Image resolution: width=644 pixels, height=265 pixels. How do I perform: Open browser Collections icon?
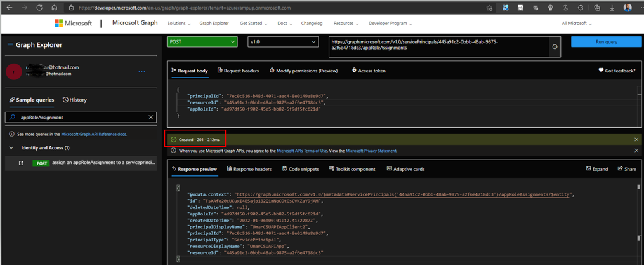click(598, 8)
